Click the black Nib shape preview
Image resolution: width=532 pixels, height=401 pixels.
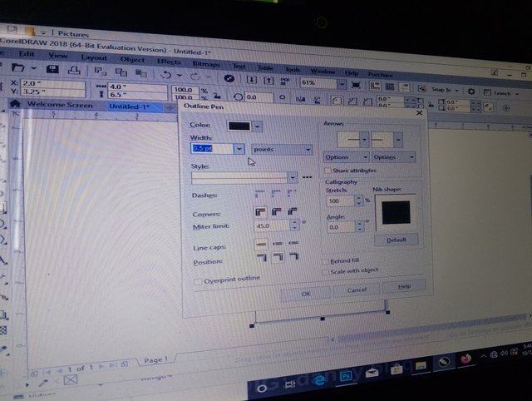396,212
